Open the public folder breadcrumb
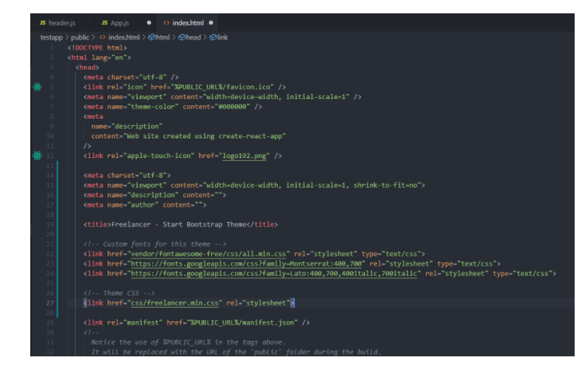588x366 pixels. pos(80,37)
